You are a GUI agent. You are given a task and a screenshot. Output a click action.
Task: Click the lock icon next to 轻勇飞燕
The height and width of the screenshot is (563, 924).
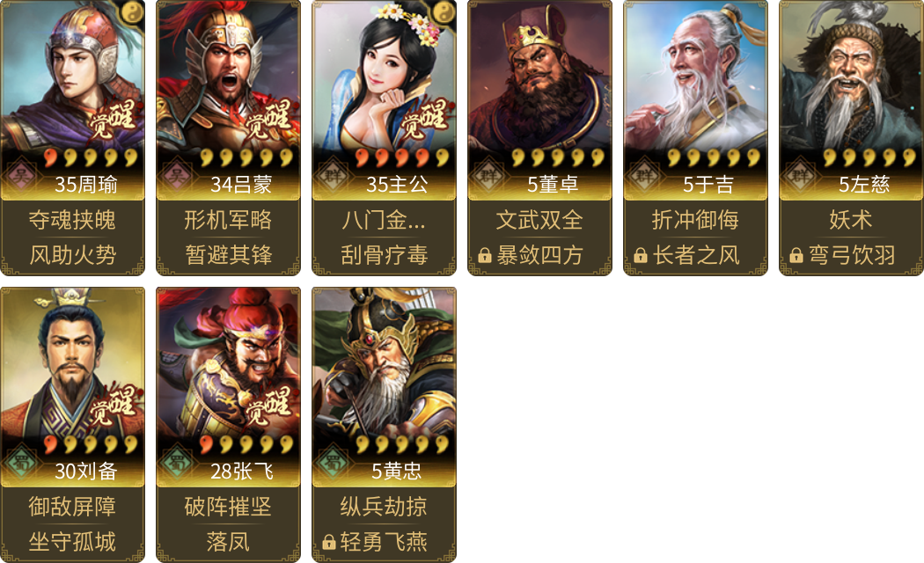tap(329, 542)
